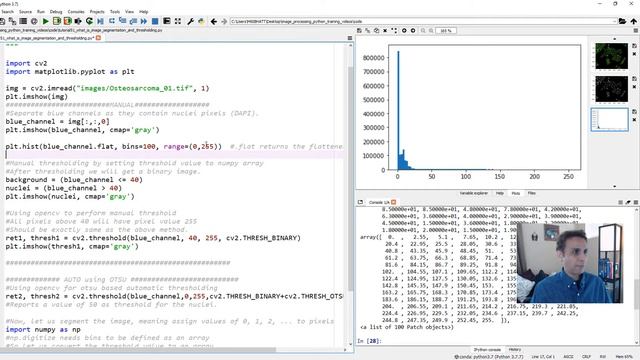The image size is (640, 360).
Task: Step return debug icon
Action: [133, 21]
